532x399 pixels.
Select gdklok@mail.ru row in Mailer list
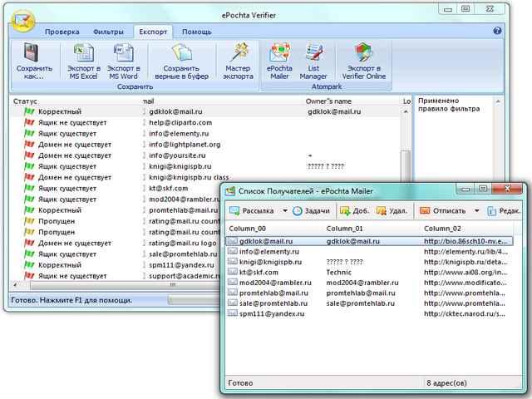pos(369,241)
